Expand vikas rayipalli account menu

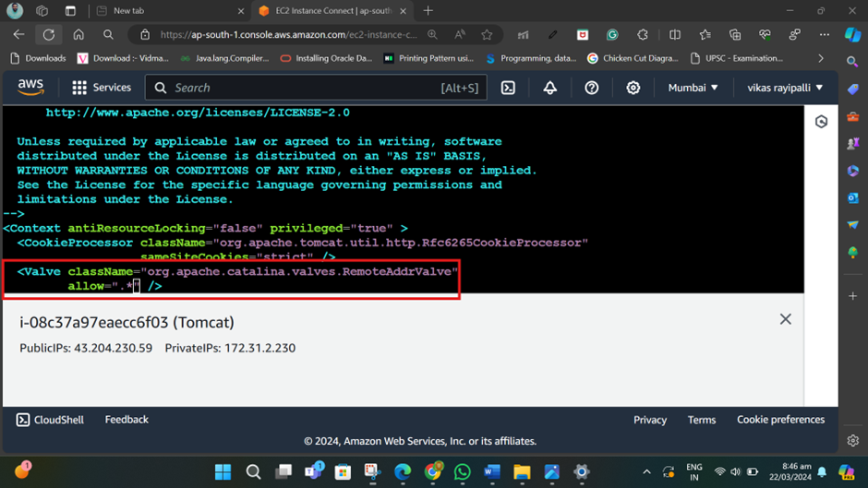[x=785, y=88]
